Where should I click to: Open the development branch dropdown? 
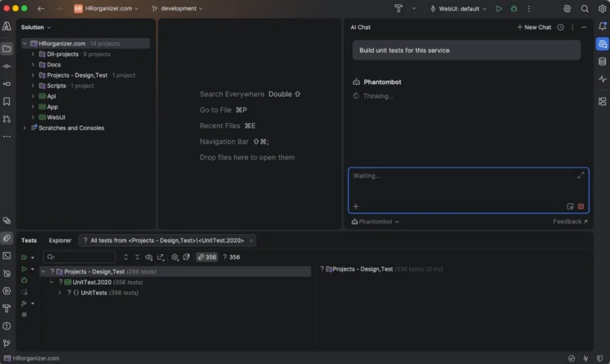coord(177,9)
